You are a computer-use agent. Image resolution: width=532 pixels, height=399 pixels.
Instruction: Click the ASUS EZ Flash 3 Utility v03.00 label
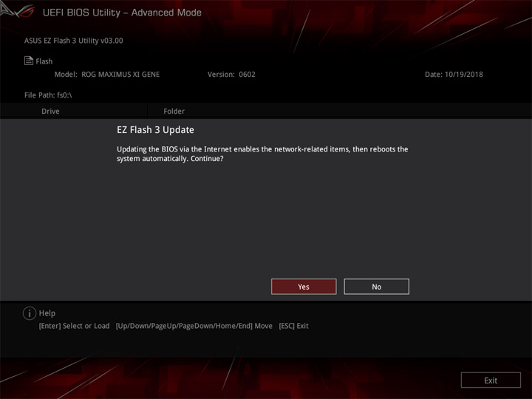[74, 41]
